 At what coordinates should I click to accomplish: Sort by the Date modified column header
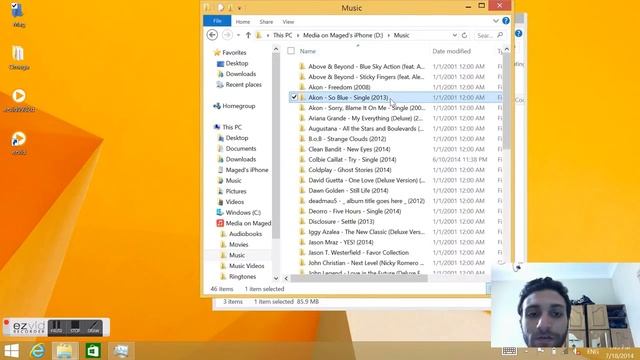point(451,51)
